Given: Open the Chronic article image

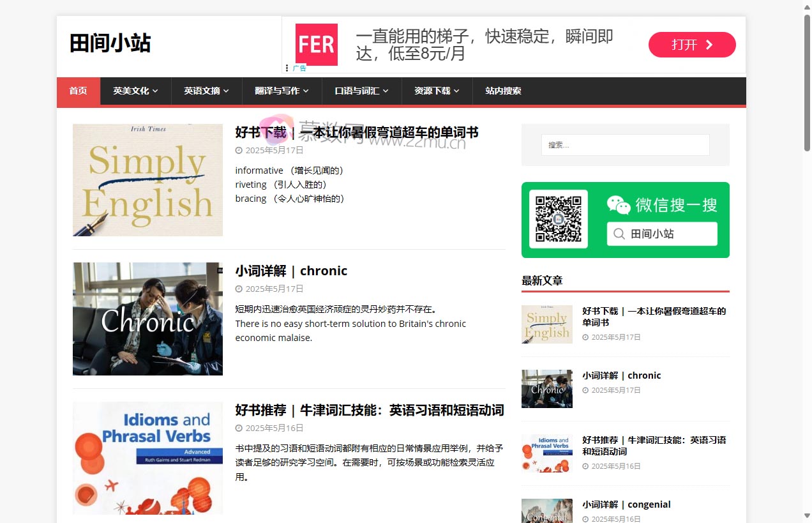Looking at the screenshot, I should click(x=147, y=319).
